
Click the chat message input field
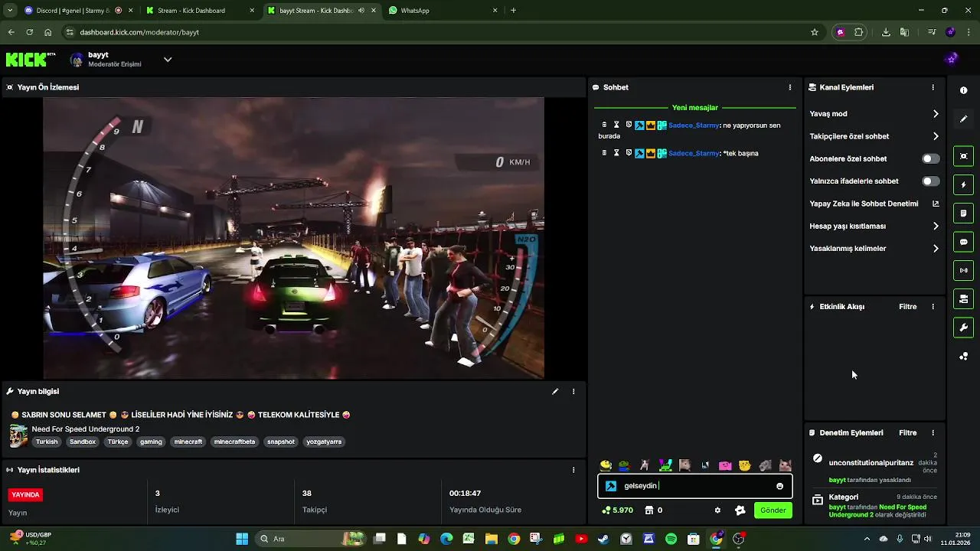point(695,486)
